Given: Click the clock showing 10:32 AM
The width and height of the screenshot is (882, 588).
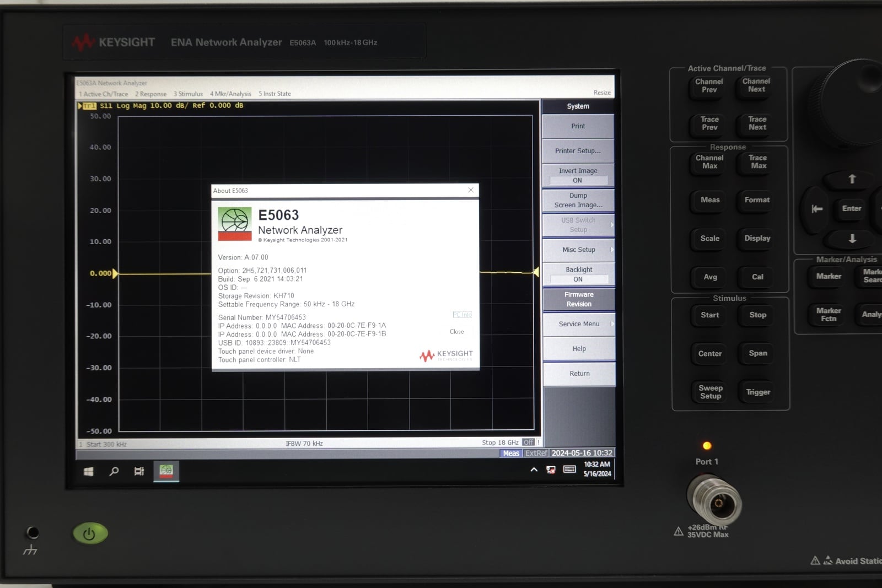Looking at the screenshot, I should pos(596,468).
